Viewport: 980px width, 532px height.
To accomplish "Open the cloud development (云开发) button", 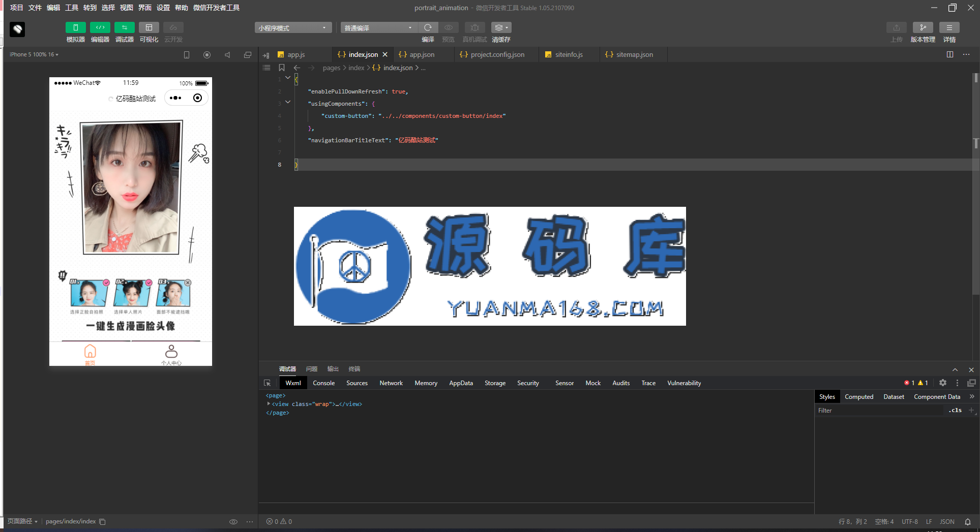I will pos(173,27).
